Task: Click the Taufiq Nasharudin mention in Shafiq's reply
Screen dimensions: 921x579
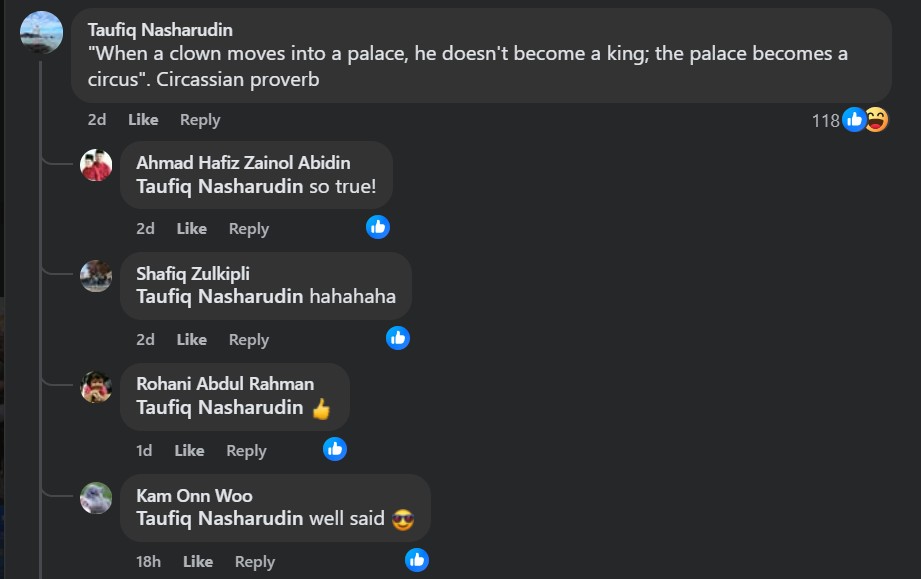Action: [220, 297]
